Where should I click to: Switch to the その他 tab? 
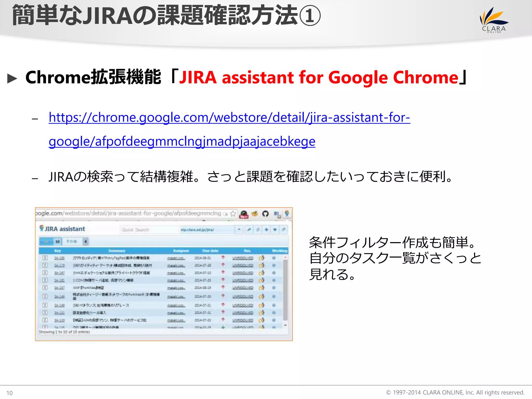[76, 242]
